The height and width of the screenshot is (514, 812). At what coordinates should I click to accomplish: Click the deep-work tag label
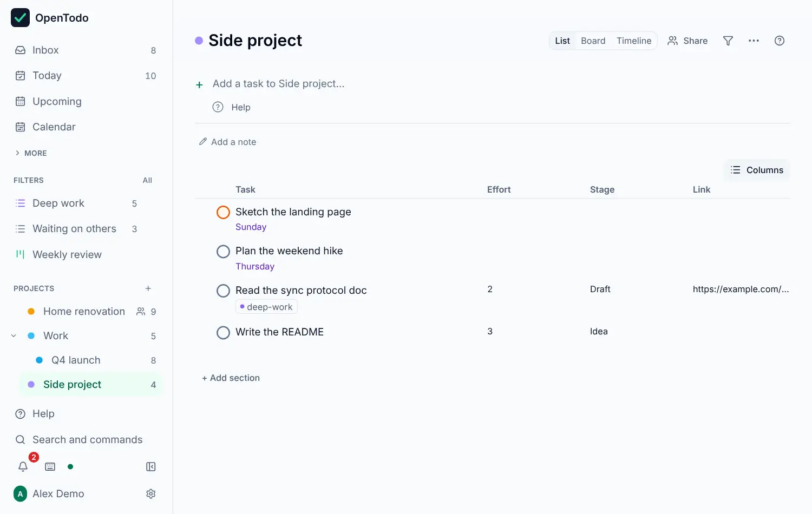[266, 307]
